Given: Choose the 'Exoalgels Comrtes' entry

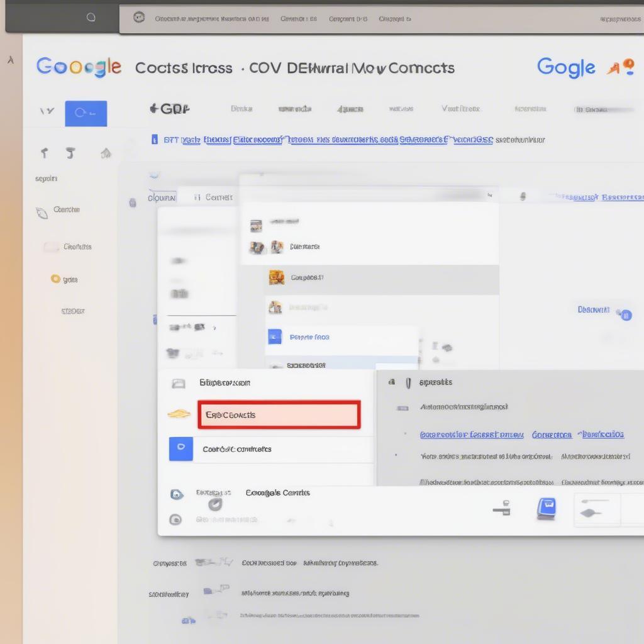Looking at the screenshot, I should tap(277, 492).
